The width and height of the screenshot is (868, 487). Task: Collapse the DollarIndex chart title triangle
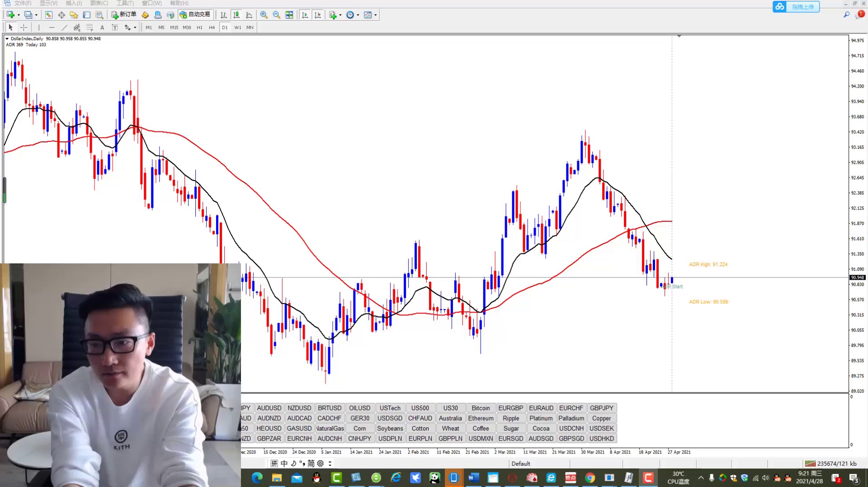tap(7, 39)
